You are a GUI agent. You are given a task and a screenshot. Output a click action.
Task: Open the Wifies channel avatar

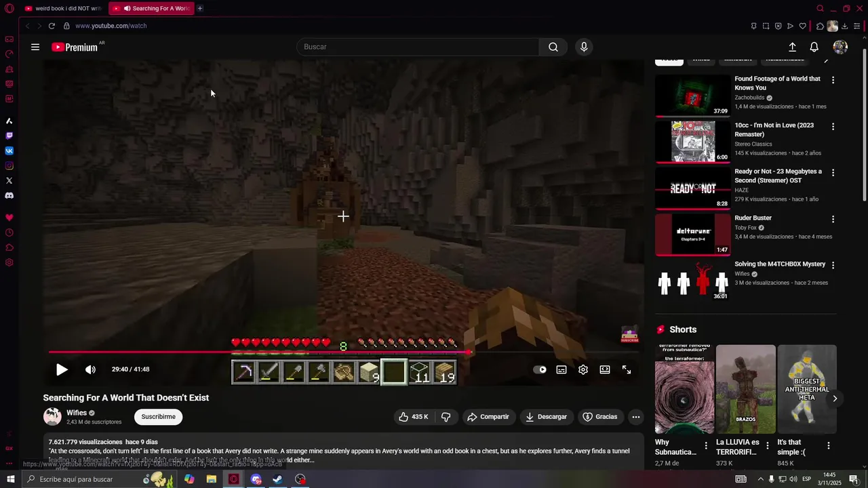point(52,417)
